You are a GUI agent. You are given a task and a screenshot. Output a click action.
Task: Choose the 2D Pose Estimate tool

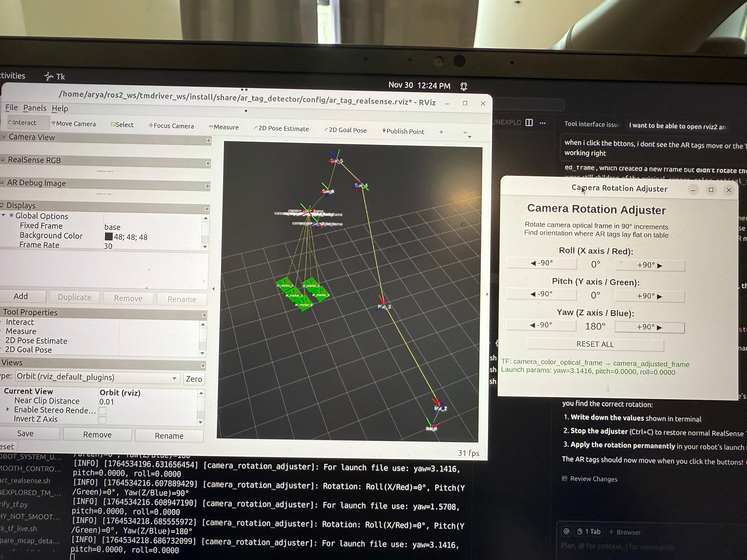[x=281, y=129]
